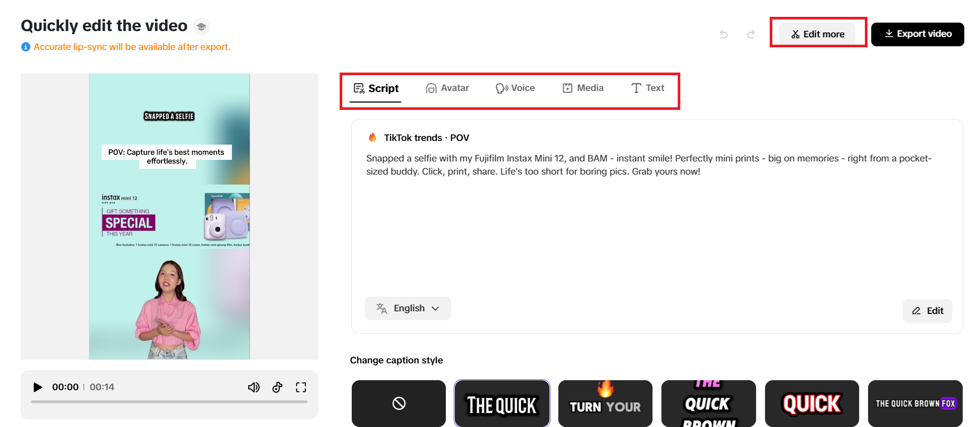Switch to the Avatar tab

click(447, 88)
